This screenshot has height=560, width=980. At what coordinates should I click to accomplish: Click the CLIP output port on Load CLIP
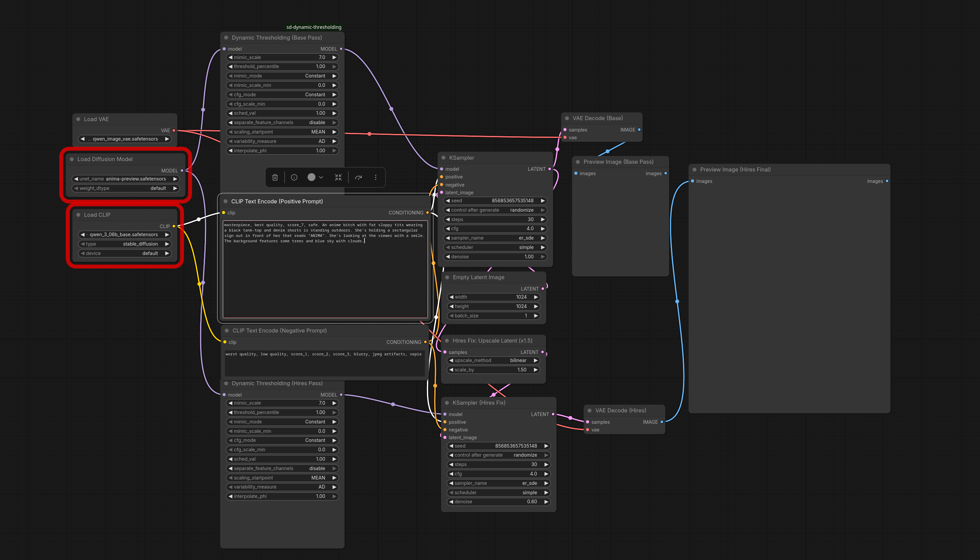pyautogui.click(x=174, y=226)
